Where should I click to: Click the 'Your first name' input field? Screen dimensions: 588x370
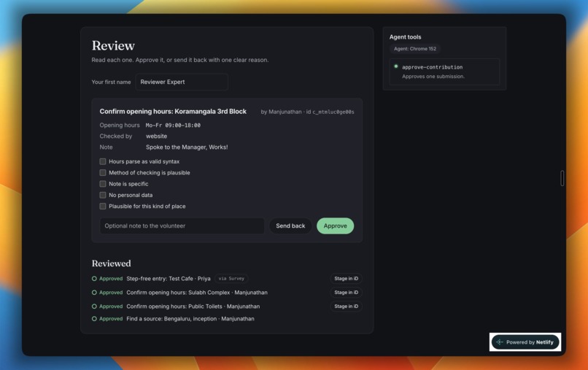(182, 82)
